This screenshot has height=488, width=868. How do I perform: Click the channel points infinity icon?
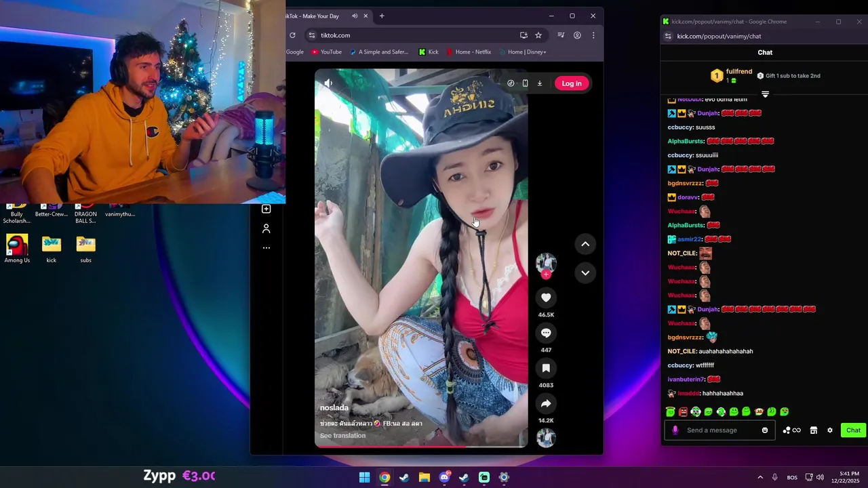click(791, 430)
